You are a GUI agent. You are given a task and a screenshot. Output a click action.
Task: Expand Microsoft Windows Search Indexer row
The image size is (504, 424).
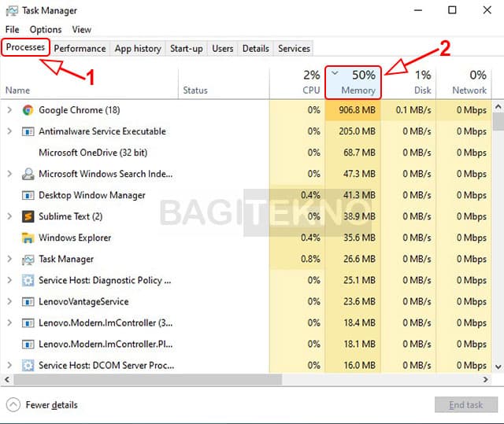pyautogui.click(x=9, y=174)
